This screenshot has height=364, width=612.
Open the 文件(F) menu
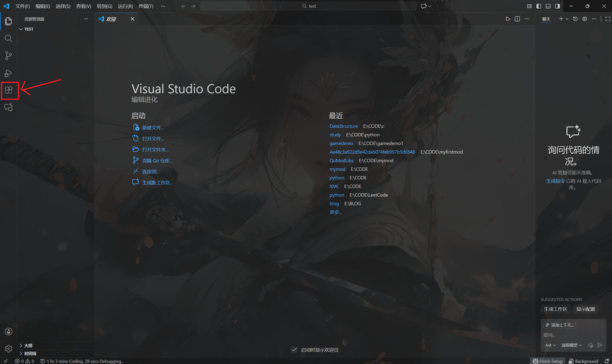[x=22, y=6]
